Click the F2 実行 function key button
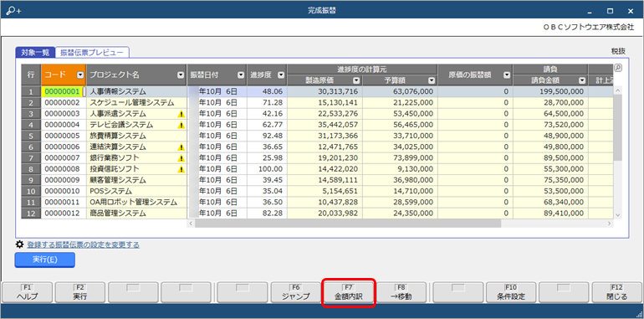The image size is (644, 319). click(x=80, y=292)
